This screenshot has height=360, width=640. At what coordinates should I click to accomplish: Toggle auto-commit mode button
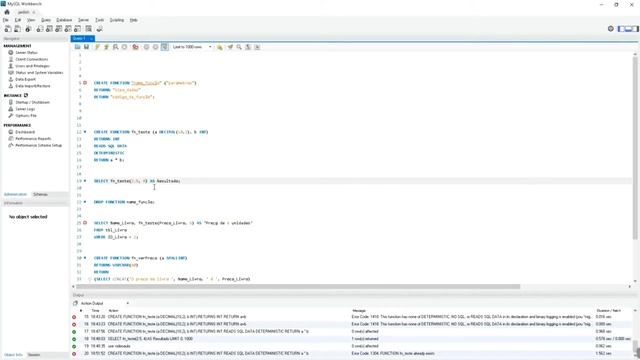click(164, 47)
